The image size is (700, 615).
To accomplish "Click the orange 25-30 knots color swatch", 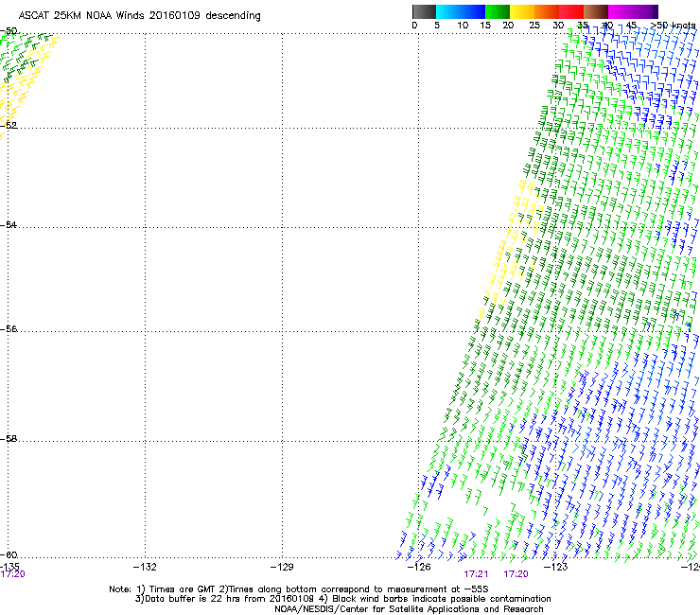I will click(547, 11).
